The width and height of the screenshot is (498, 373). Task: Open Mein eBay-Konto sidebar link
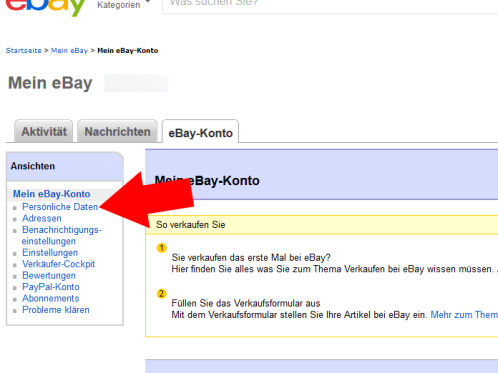(52, 194)
